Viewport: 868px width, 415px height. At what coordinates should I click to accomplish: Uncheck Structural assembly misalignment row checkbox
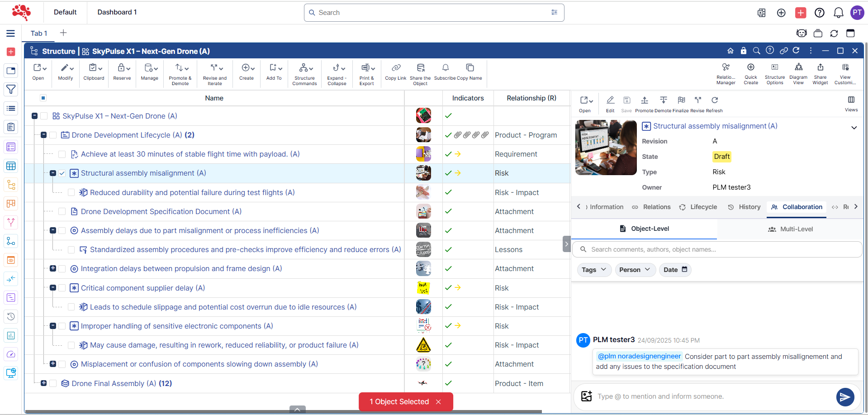tap(62, 173)
